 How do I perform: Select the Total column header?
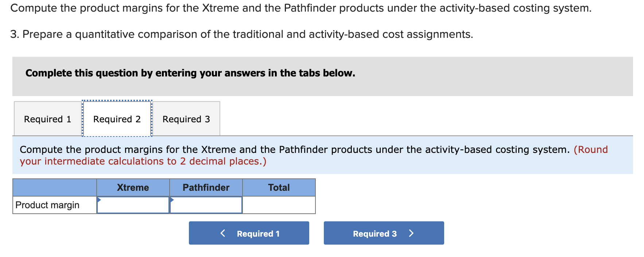pos(279,187)
